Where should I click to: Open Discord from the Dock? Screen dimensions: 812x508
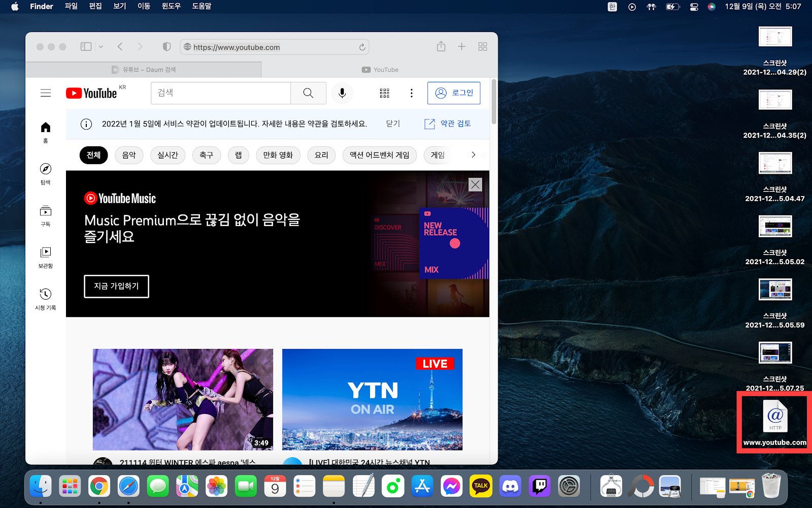[510, 487]
